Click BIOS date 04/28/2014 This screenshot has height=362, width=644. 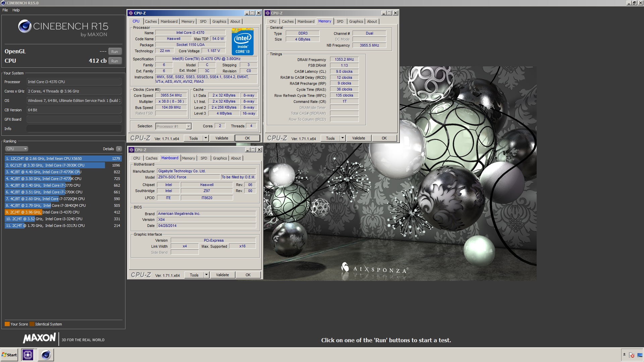coord(206,226)
